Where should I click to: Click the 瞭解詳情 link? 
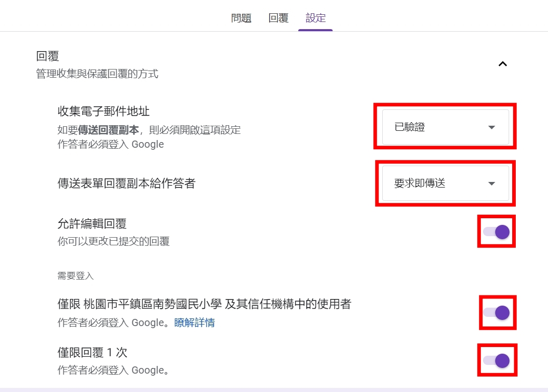point(194,322)
